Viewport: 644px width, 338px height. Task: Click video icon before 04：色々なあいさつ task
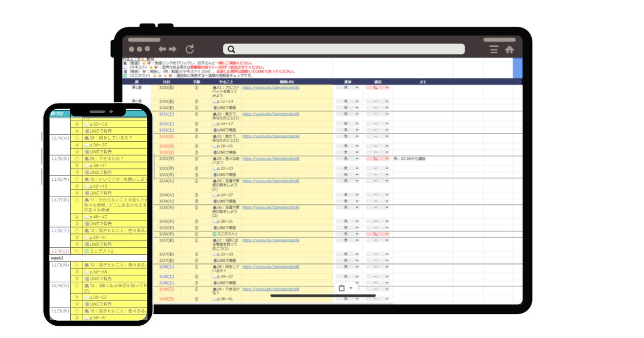215,159
